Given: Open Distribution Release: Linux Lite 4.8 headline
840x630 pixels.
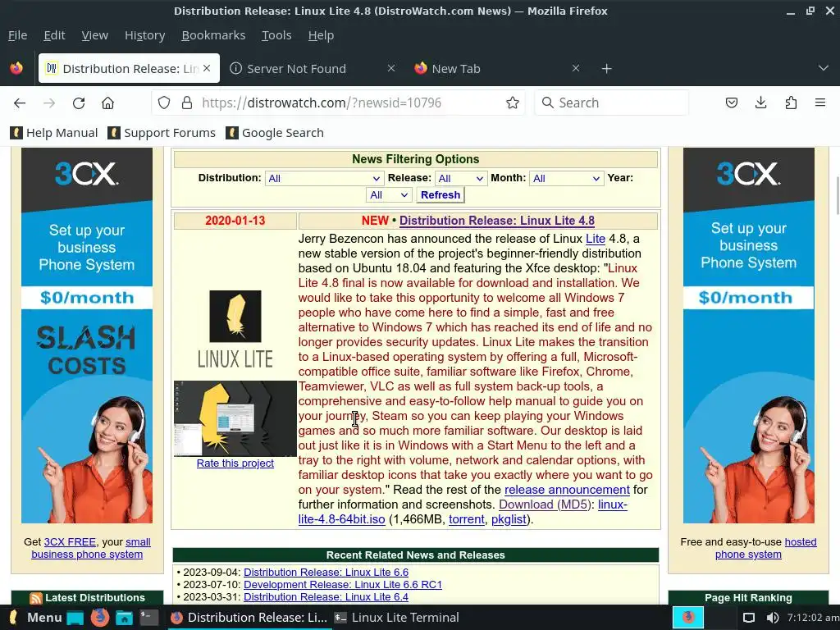Looking at the screenshot, I should [x=496, y=221].
